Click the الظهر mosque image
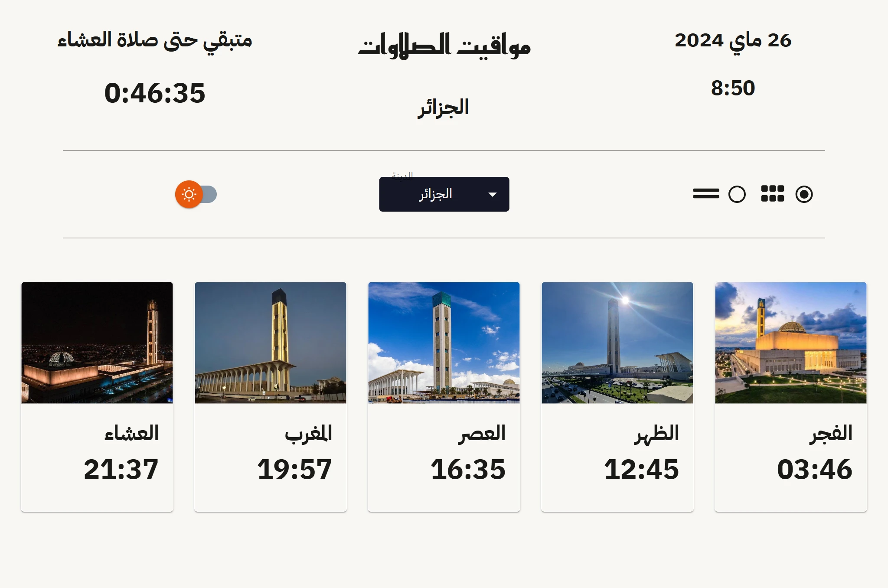Image resolution: width=888 pixels, height=588 pixels. (x=617, y=343)
